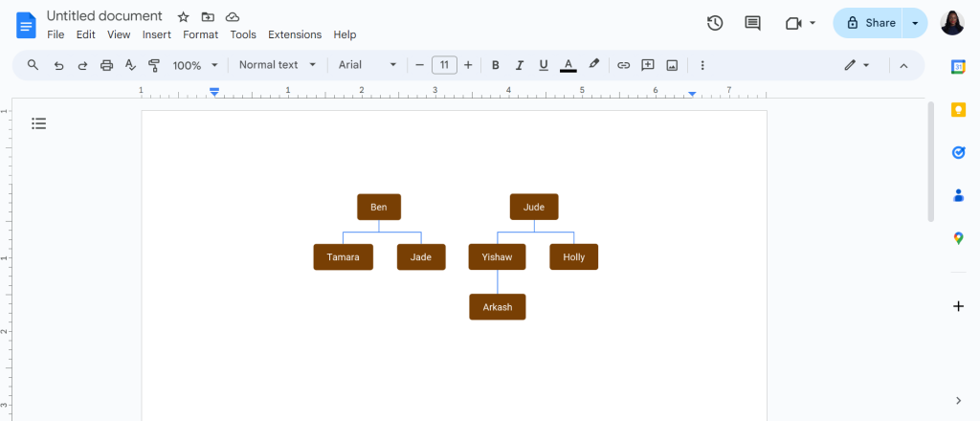The height and width of the screenshot is (421, 980).
Task: Toggle italic formatting
Action: pos(519,65)
